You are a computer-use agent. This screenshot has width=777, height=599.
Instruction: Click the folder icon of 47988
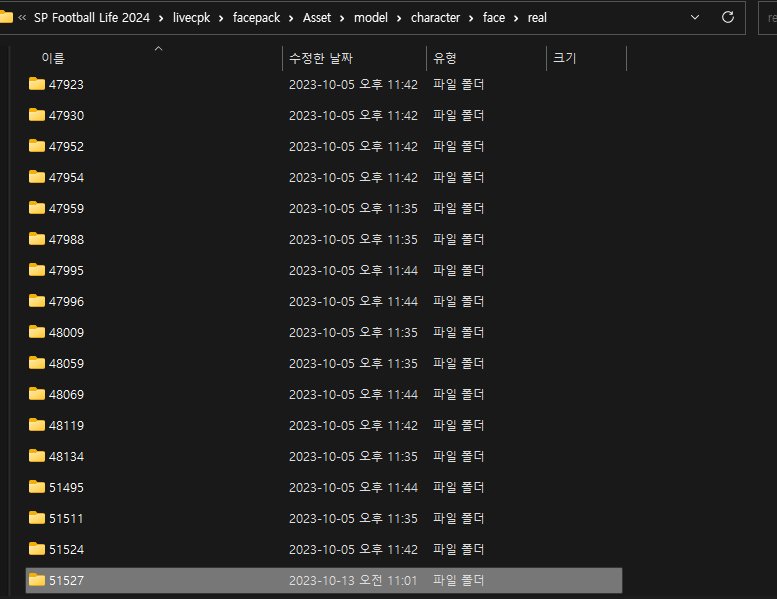(x=37, y=239)
